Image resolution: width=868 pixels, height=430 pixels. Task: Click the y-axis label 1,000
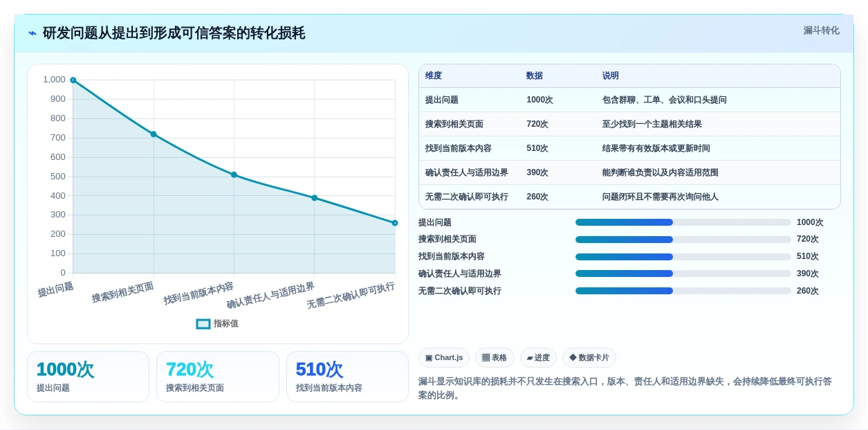[x=54, y=80]
